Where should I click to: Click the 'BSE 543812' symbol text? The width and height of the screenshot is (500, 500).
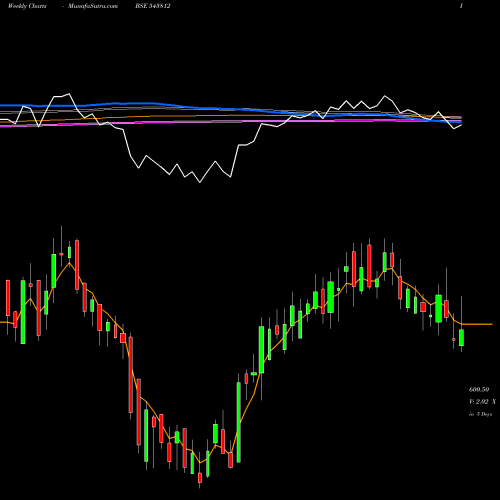153,6
